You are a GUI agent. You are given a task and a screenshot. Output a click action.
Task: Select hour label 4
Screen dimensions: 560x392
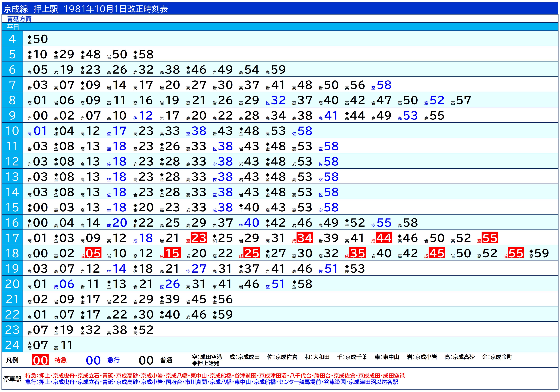click(x=12, y=39)
